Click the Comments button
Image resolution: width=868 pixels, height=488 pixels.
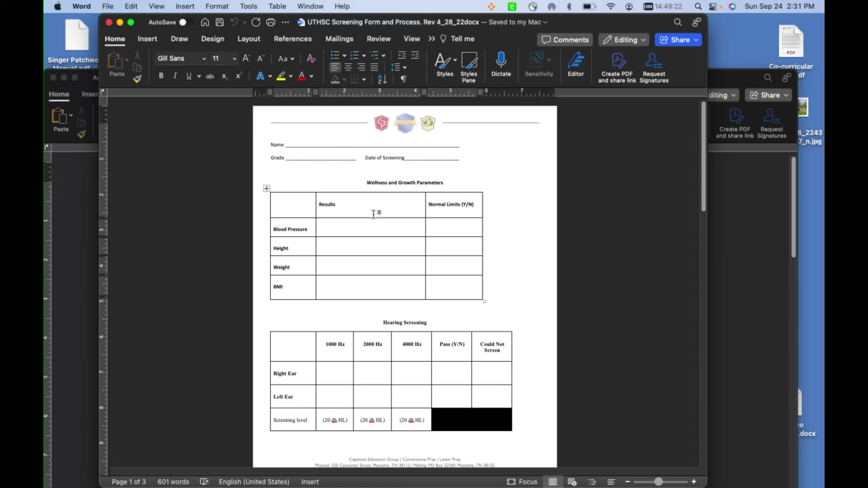pyautogui.click(x=565, y=40)
